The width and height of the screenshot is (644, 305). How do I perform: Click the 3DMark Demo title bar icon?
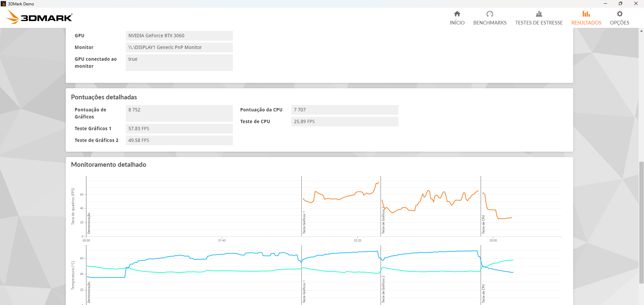click(3, 4)
